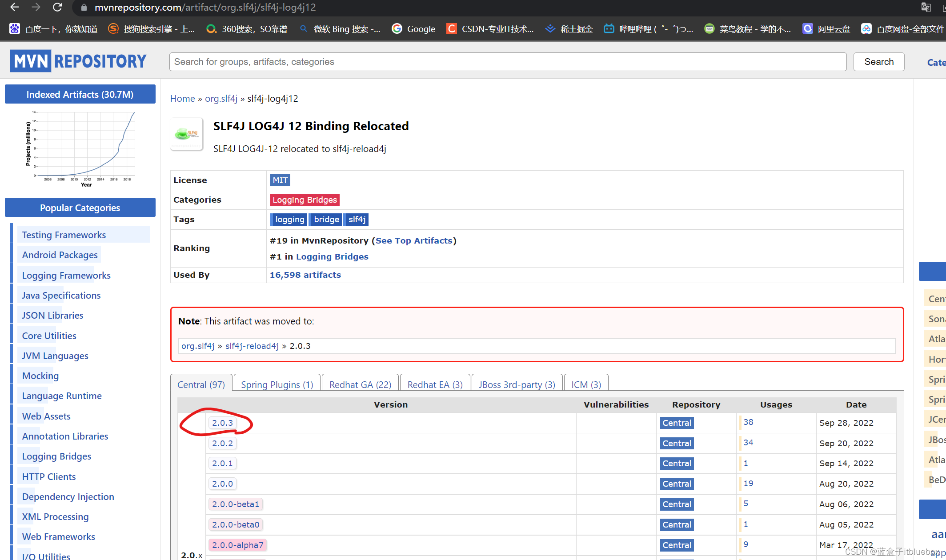Open Testing Frameworks category
The image size is (946, 560).
[64, 235]
